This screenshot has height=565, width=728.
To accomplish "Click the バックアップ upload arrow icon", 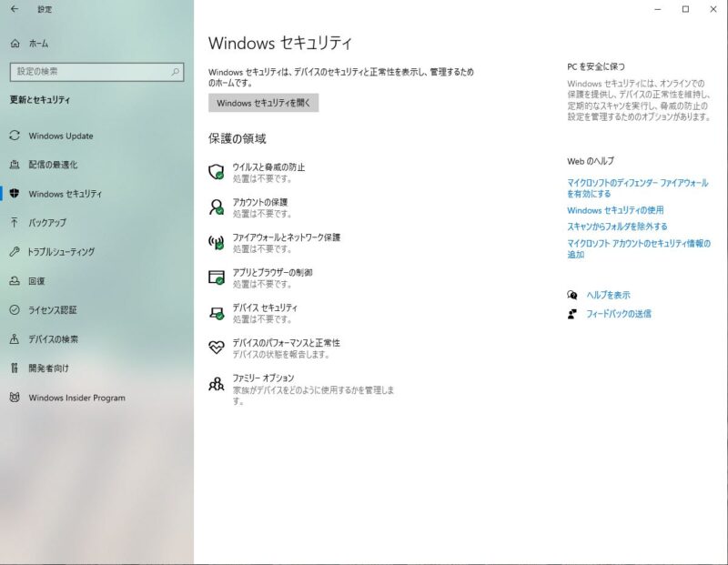I will click(15, 222).
